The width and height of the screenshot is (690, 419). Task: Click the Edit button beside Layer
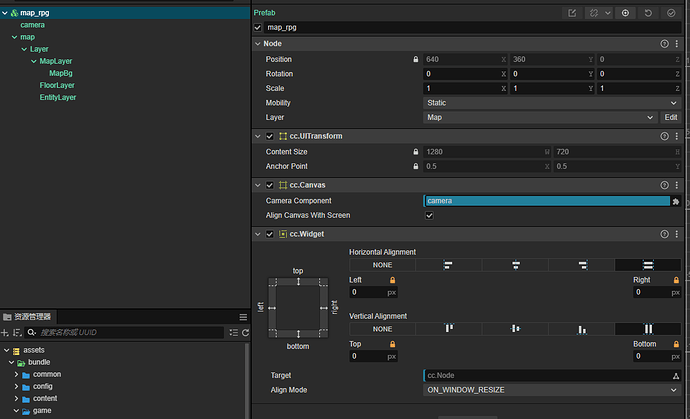click(670, 117)
